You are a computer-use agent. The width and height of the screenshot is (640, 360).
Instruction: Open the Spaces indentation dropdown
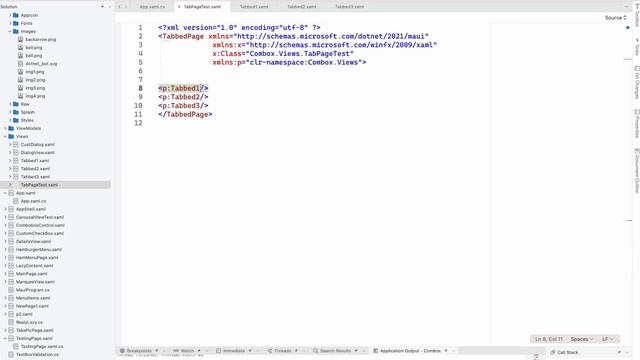[582, 339]
